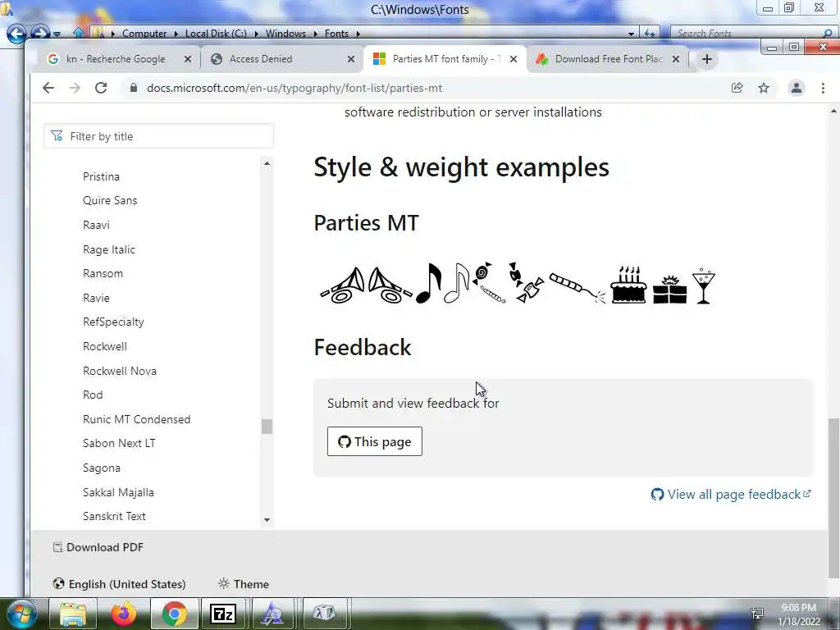The image size is (840, 630).
Task: Open a new Chrome tab
Action: pos(706,59)
